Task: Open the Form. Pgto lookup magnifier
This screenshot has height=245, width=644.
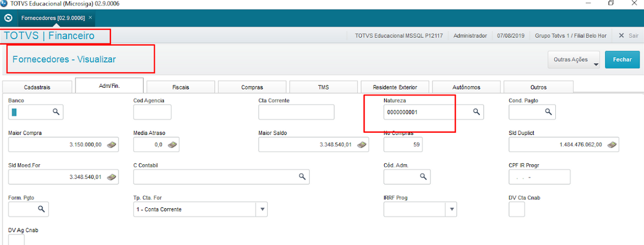Action: (x=40, y=209)
